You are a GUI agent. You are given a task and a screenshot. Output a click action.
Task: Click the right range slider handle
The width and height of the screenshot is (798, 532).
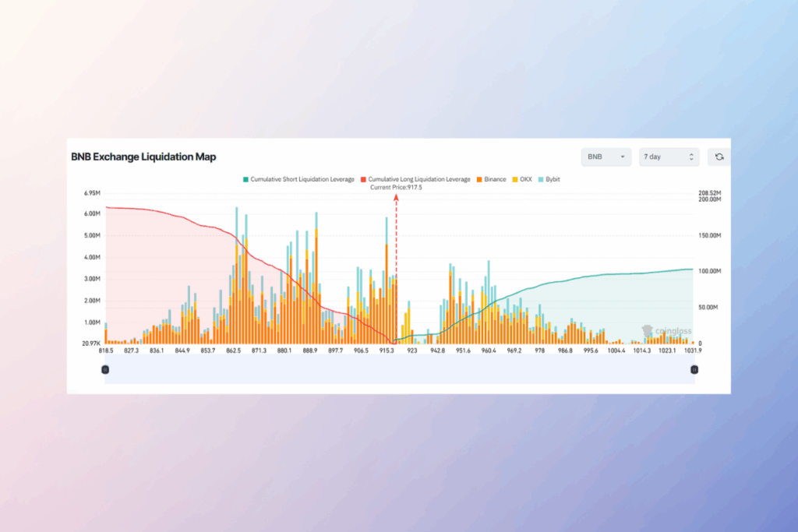click(694, 370)
